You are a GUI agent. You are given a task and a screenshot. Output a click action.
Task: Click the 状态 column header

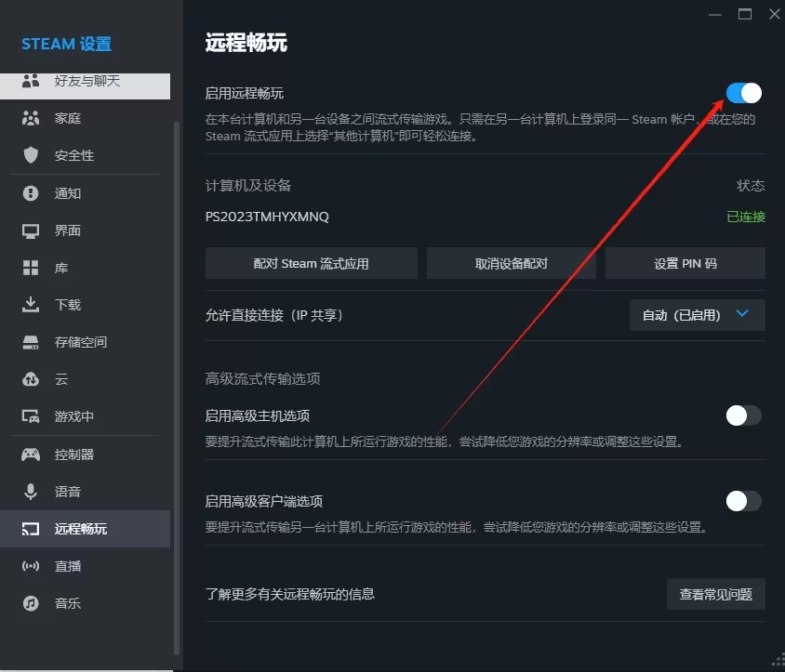click(x=751, y=186)
